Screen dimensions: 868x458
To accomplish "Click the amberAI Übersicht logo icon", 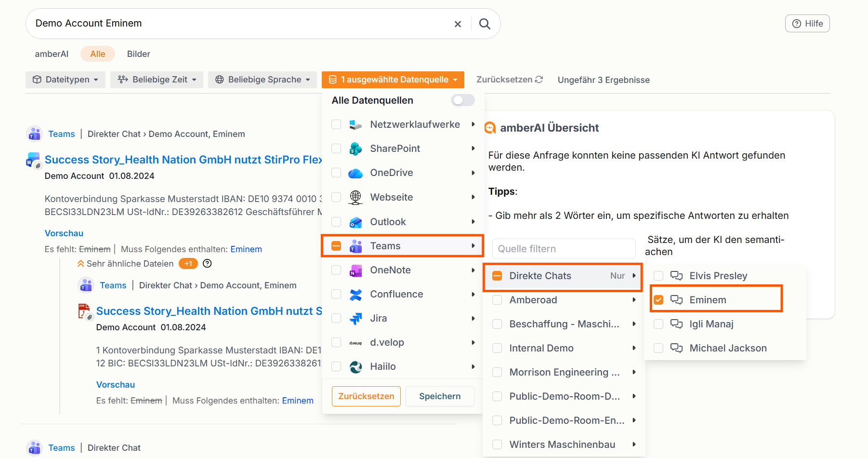I will (490, 128).
